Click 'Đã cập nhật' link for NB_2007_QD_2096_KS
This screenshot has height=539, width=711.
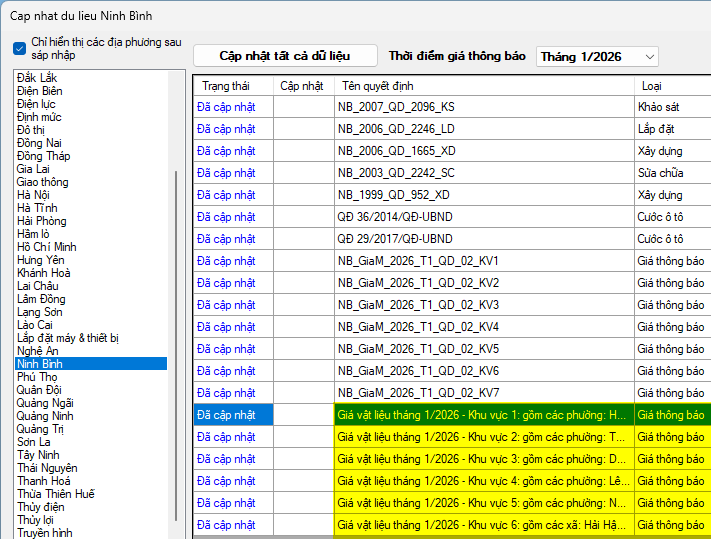(x=226, y=107)
